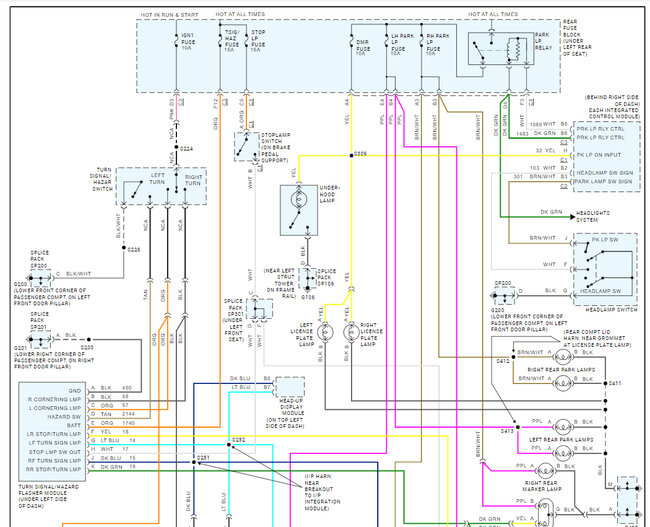The image size is (650, 527).
Task: Select the right license plate lamp symbol
Action: tap(352, 332)
